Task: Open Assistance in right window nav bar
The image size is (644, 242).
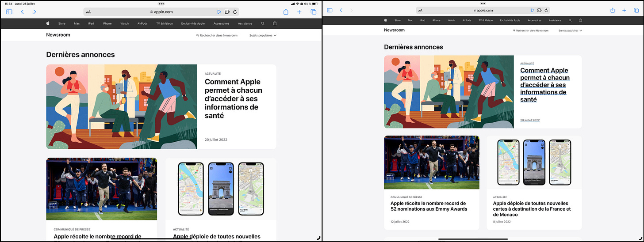Action: [x=555, y=20]
